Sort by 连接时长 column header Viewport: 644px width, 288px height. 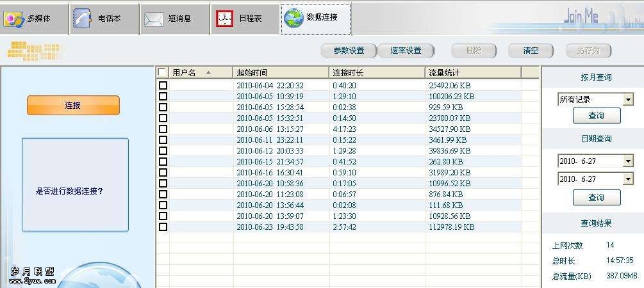(377, 72)
